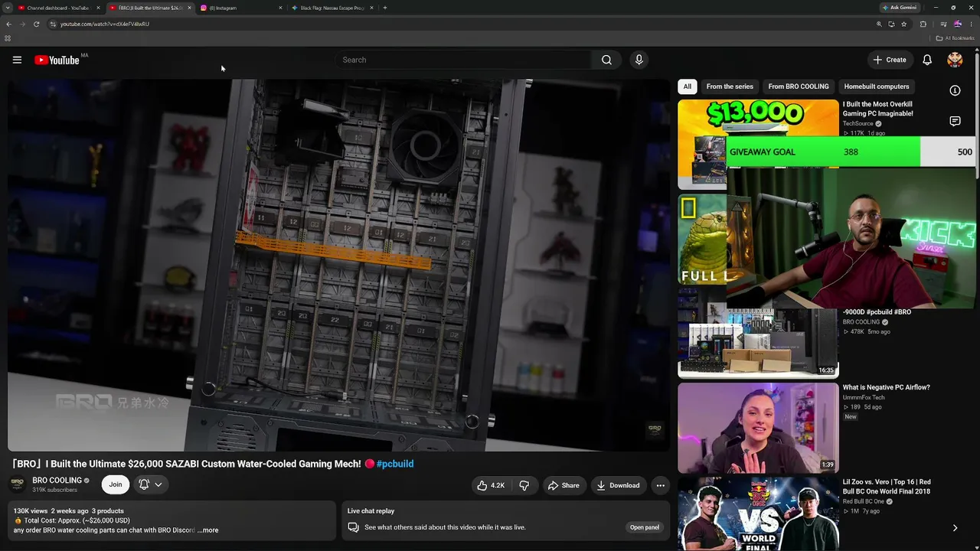Open the zoom magnifier in address bar

879,24
